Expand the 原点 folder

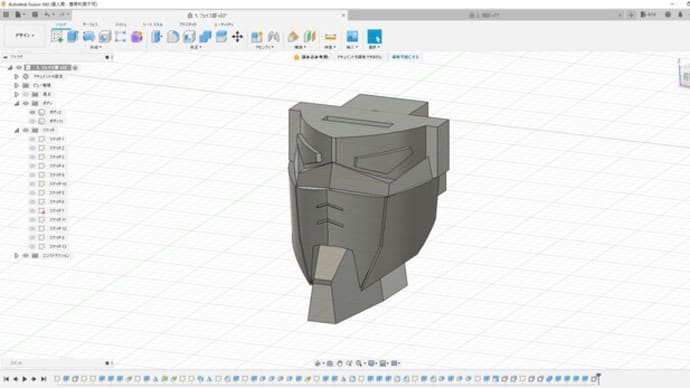[x=17, y=94]
